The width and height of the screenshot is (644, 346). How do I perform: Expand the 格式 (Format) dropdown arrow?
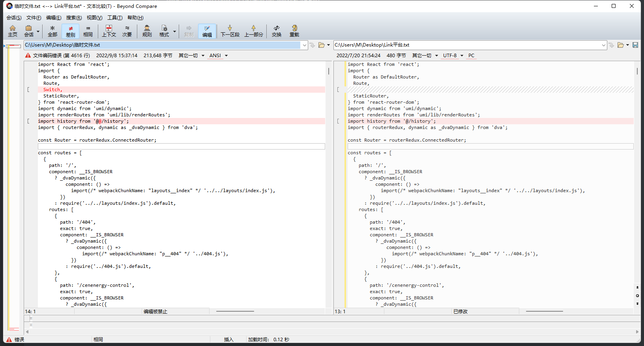(x=174, y=31)
